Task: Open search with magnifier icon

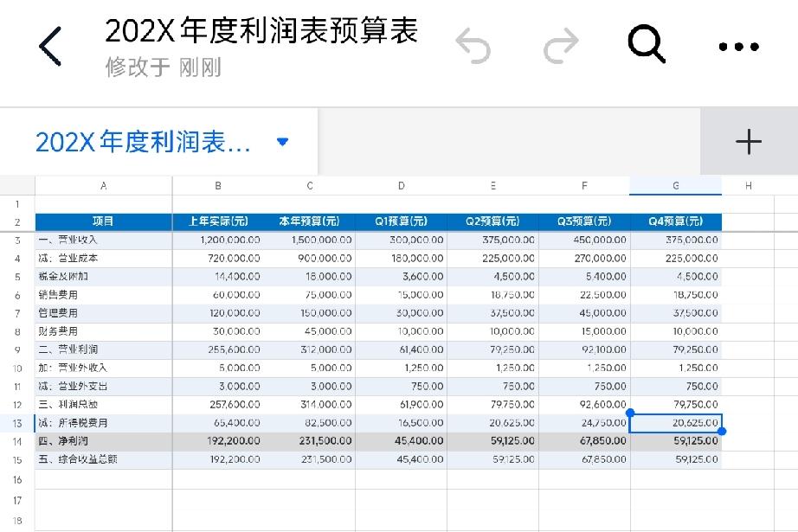Action: (x=647, y=44)
